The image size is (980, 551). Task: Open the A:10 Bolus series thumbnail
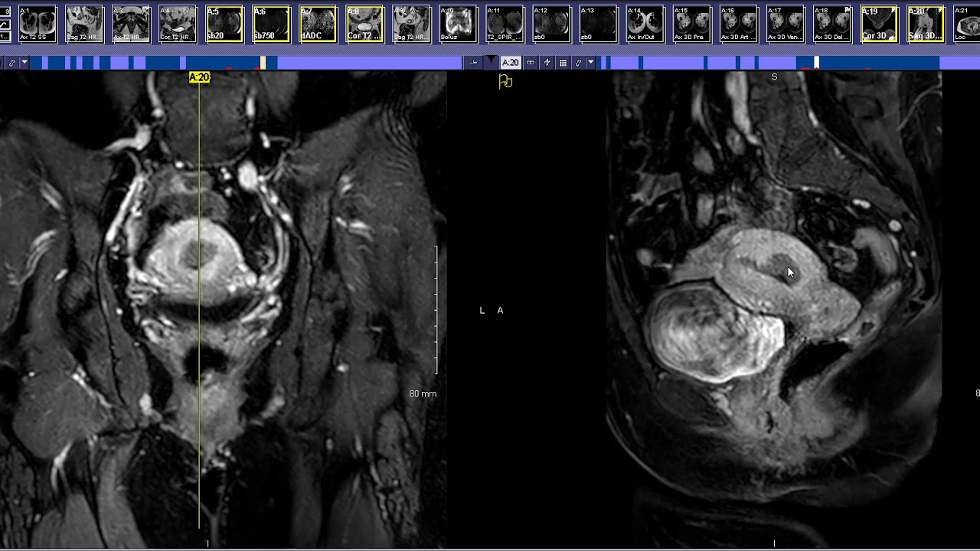pos(458,24)
